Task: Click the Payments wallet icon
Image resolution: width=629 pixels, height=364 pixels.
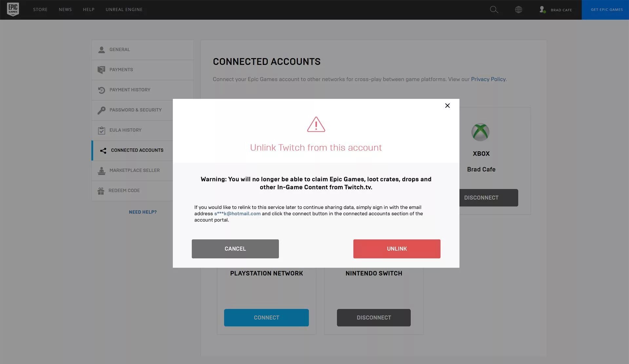Action: (x=102, y=70)
